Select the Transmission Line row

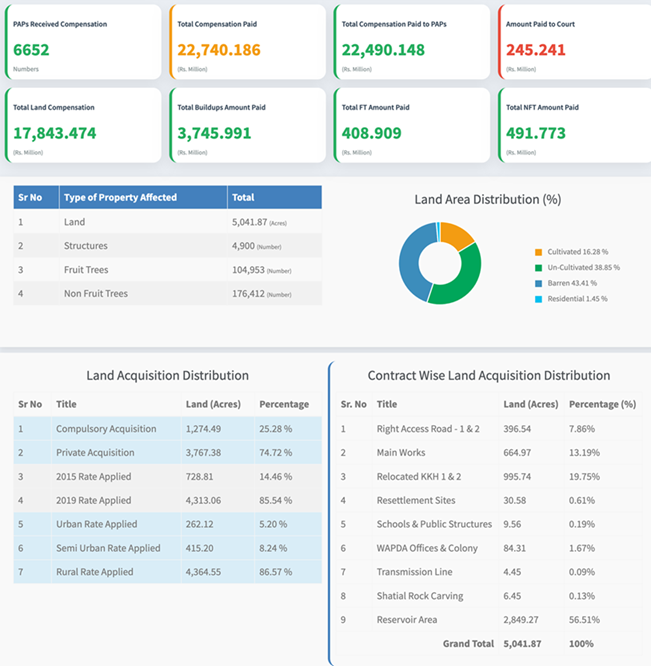pos(489,572)
